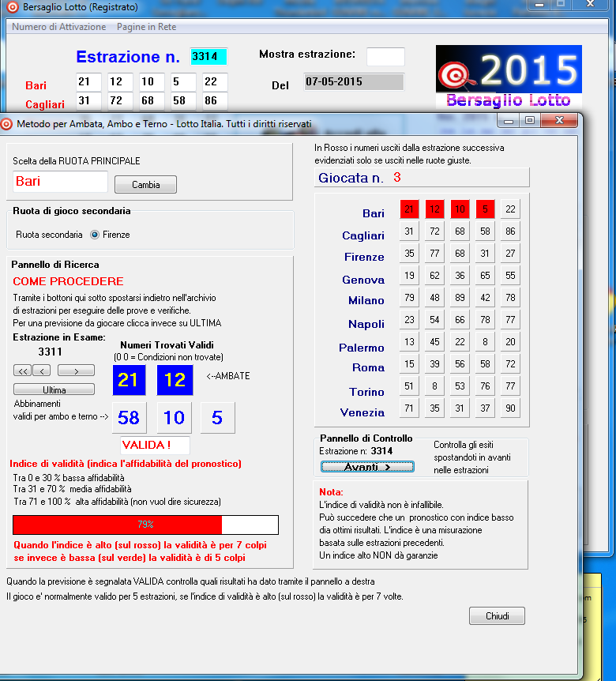Screen dimensions: 616x681
Task: Click the red 79% validity index bar
Action: tap(145, 525)
